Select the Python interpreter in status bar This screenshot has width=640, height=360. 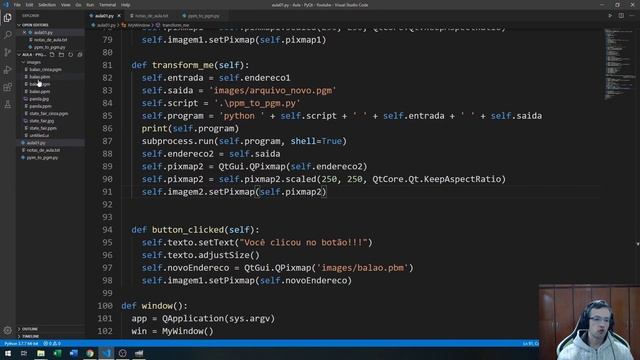(21, 344)
